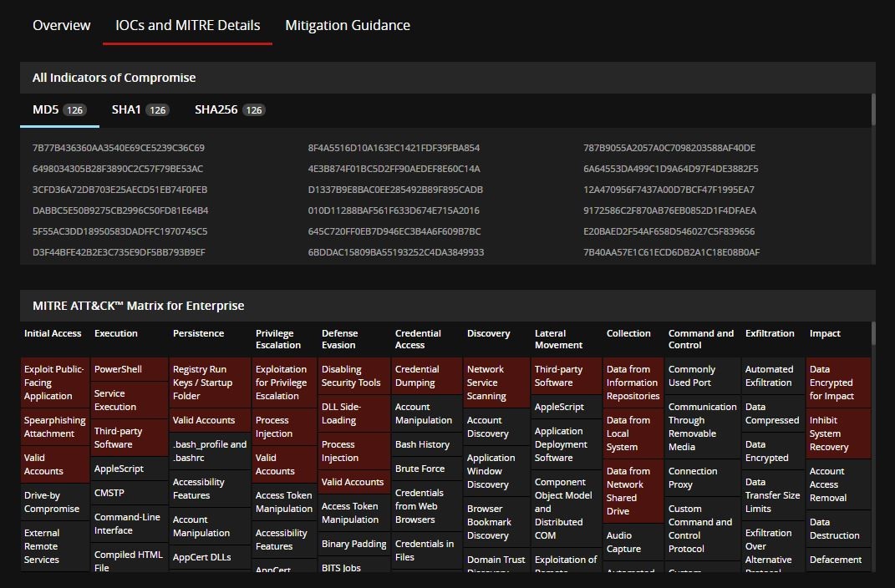Click the Exploit Public-Facing Application cell
The height and width of the screenshot is (588, 895).
(53, 383)
